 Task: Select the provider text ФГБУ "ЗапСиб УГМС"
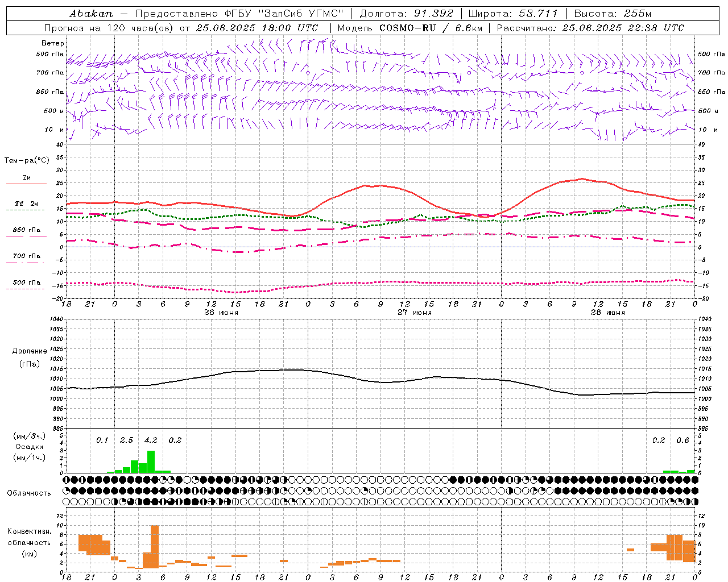click(283, 14)
